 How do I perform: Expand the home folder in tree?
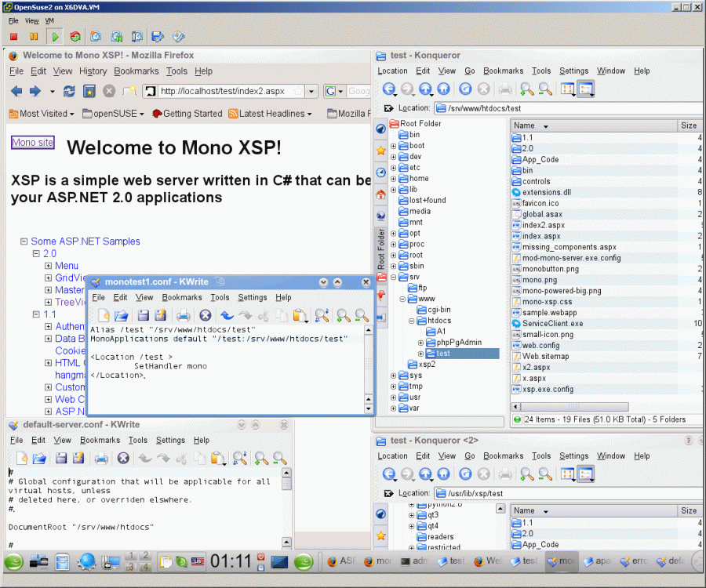[393, 179]
